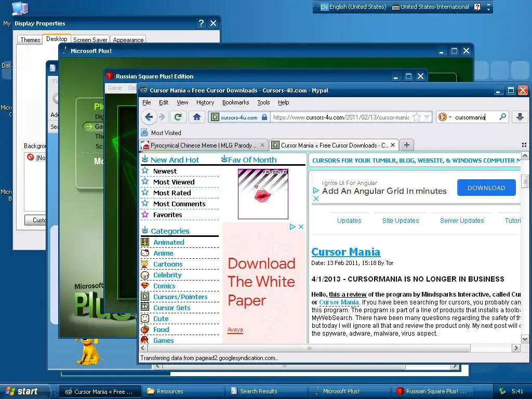Open the Server Updates link
The height and width of the screenshot is (399, 532).
pyautogui.click(x=462, y=220)
